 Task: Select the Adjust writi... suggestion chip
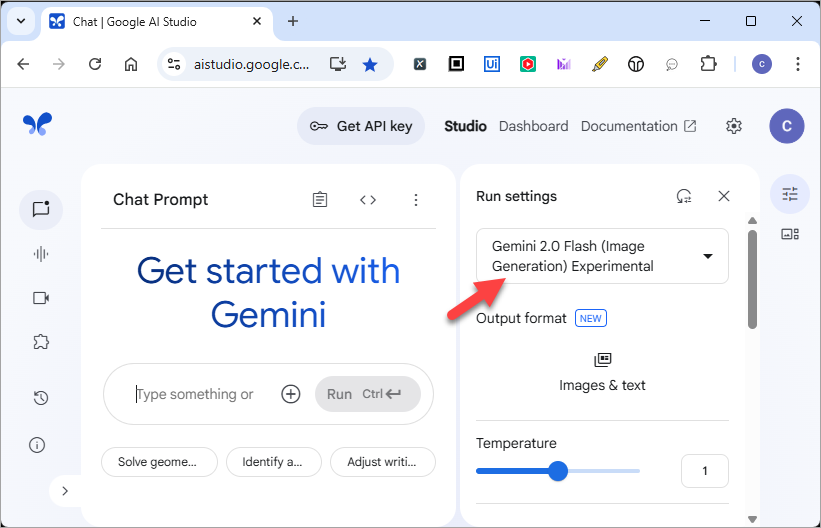click(x=383, y=462)
